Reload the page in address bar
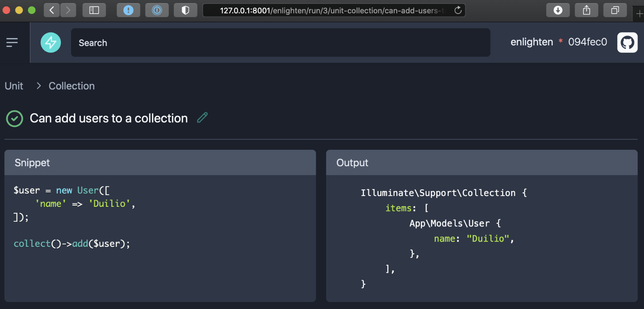The width and height of the screenshot is (644, 309). point(458,10)
